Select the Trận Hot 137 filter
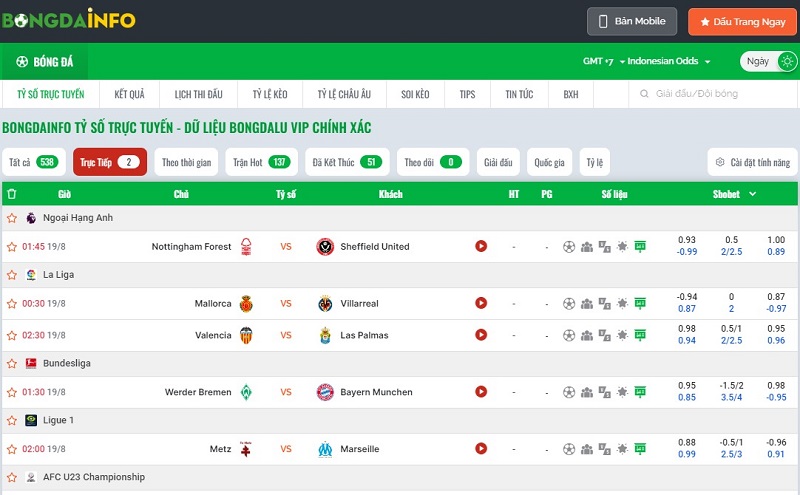Image resolution: width=800 pixels, height=495 pixels. pos(262,162)
